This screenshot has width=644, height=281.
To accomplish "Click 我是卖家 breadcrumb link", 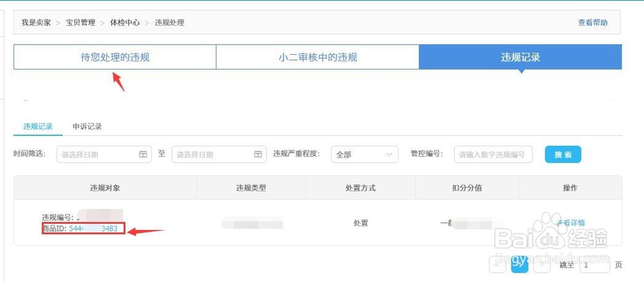I will pos(36,23).
